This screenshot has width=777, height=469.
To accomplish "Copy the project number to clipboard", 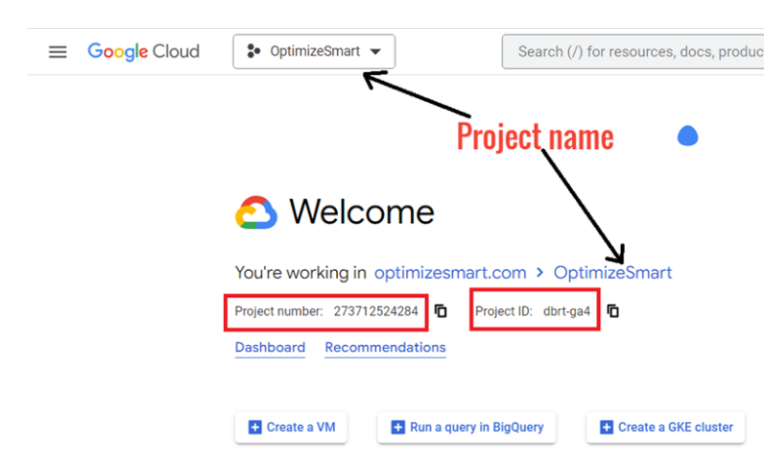I will (x=441, y=311).
